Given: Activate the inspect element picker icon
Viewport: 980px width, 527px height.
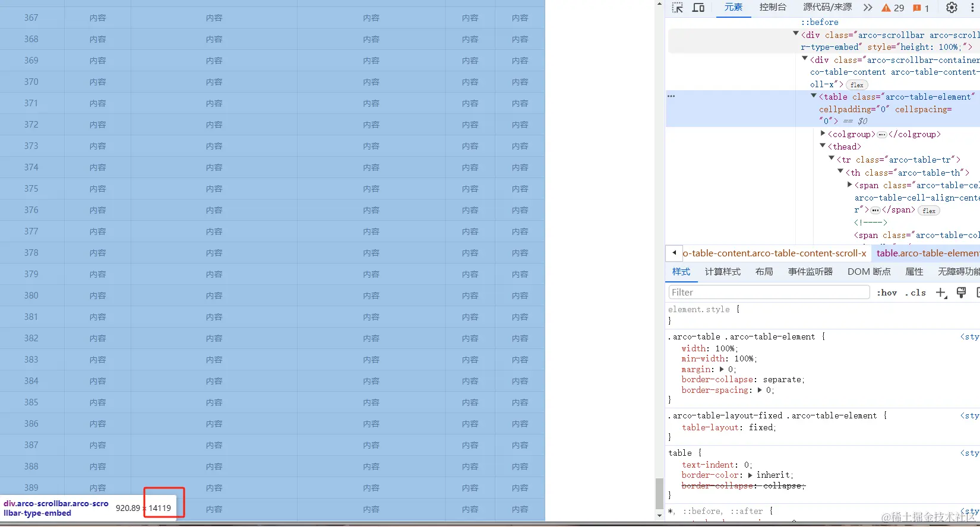Looking at the screenshot, I should pos(678,8).
